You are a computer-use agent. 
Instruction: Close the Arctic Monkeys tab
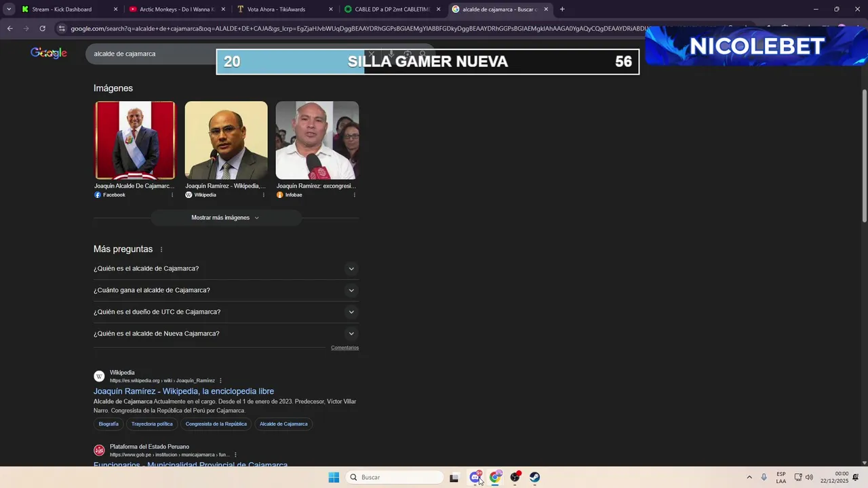[223, 9]
